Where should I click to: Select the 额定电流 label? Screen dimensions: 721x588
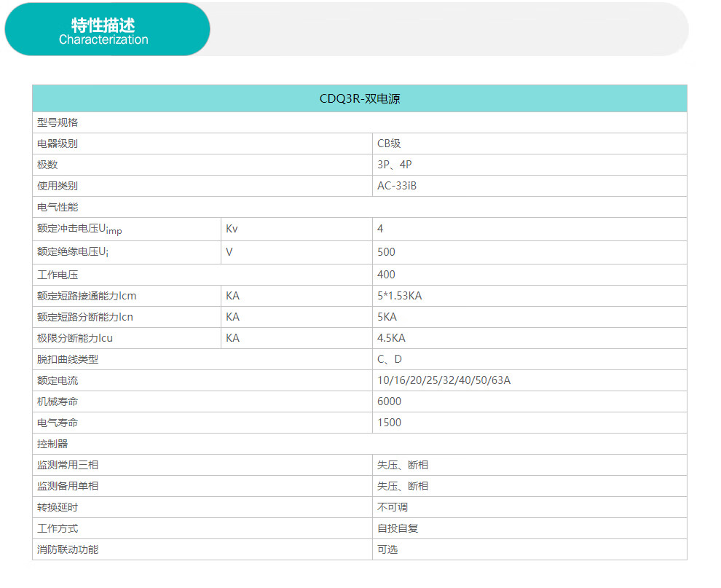[x=58, y=380]
